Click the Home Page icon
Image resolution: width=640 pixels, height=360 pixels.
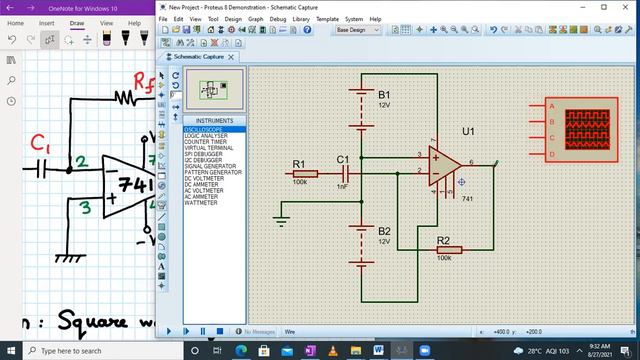click(211, 30)
